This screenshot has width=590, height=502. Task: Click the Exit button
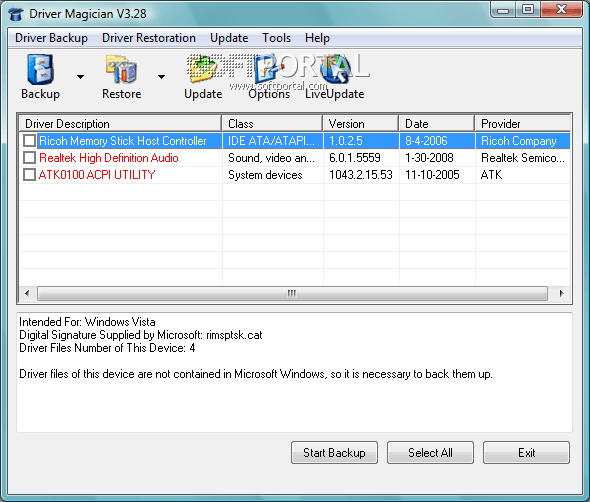(526, 452)
